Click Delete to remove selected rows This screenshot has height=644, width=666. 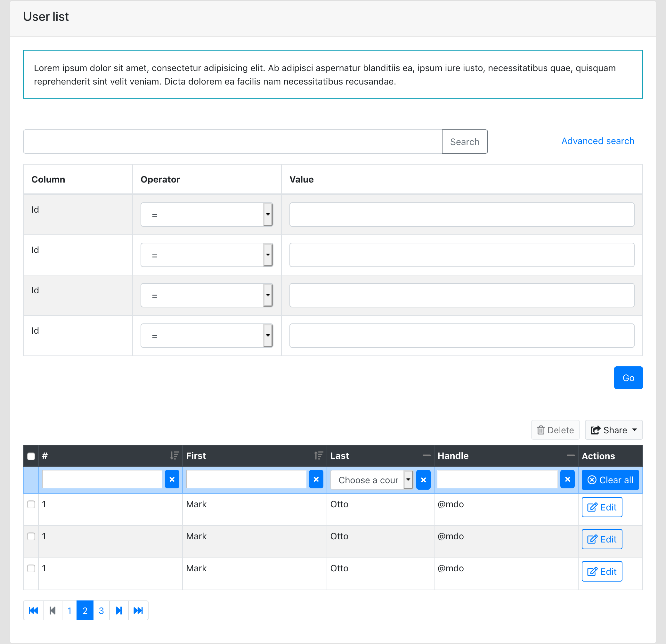tap(555, 429)
